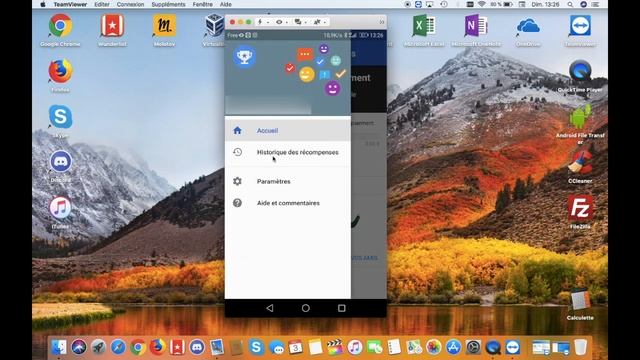This screenshot has width=640, height=360.
Task: Open the Aide menu in menu bar
Action: point(226,4)
